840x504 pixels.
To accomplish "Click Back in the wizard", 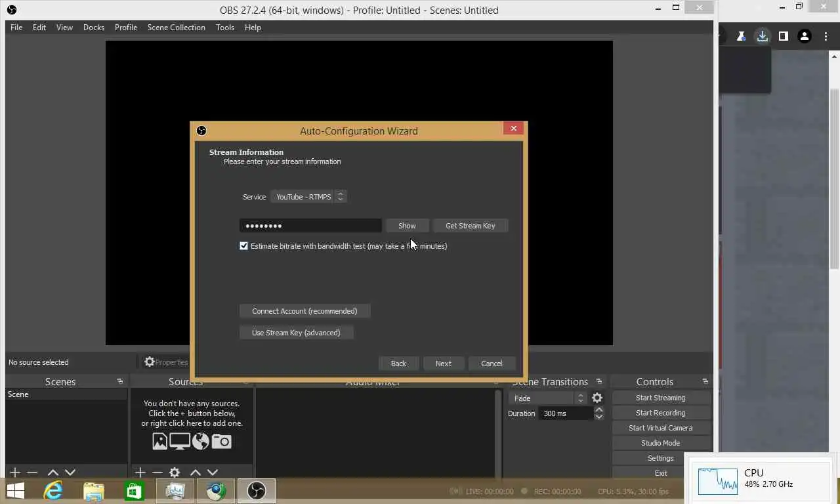I will (x=398, y=364).
